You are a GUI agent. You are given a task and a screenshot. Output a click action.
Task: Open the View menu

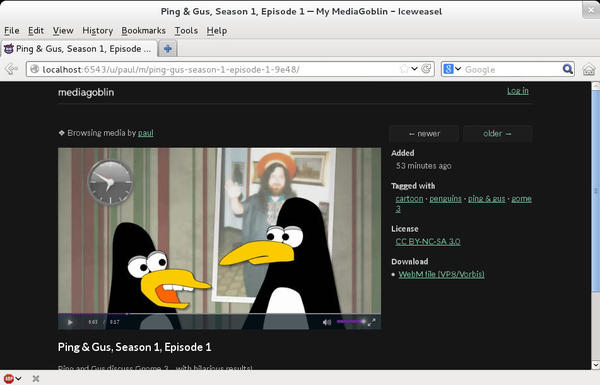click(x=63, y=30)
